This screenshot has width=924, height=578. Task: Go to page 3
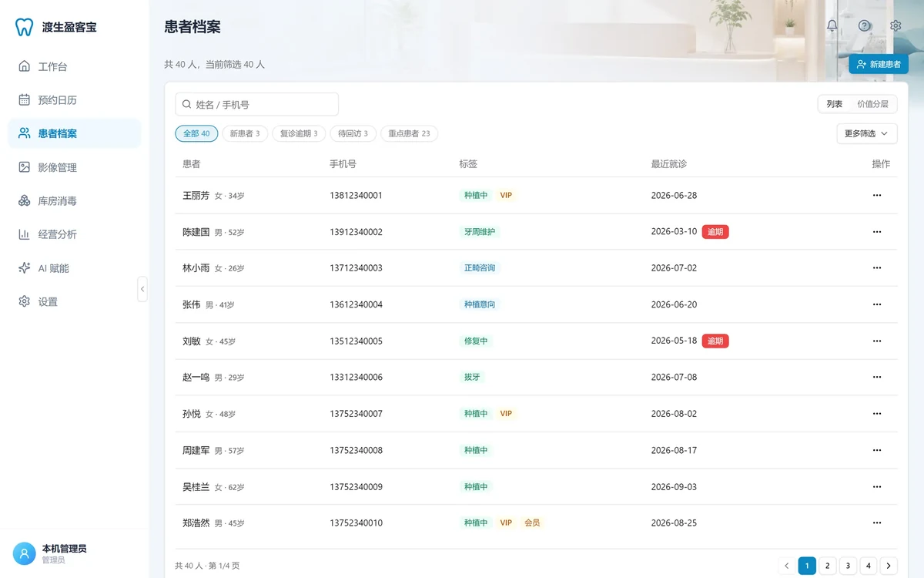pyautogui.click(x=848, y=566)
